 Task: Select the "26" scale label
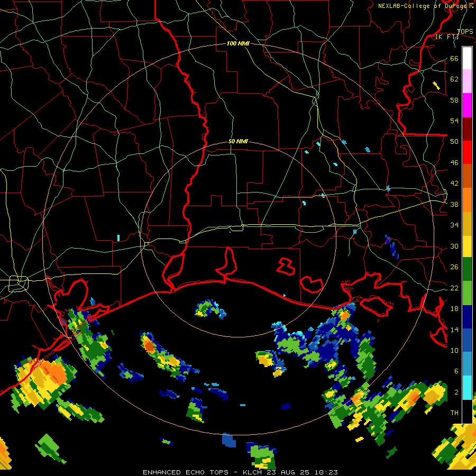(454, 267)
